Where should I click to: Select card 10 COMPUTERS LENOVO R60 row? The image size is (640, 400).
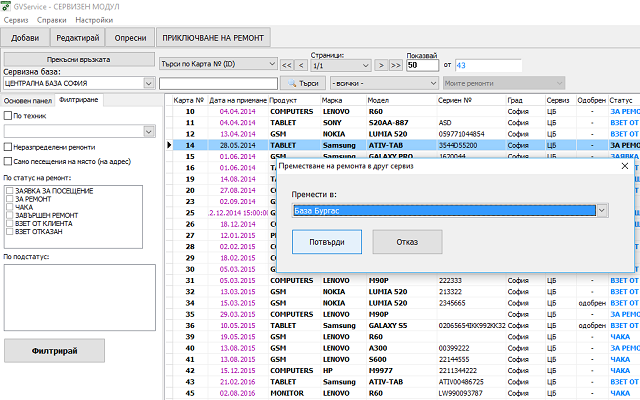403,111
